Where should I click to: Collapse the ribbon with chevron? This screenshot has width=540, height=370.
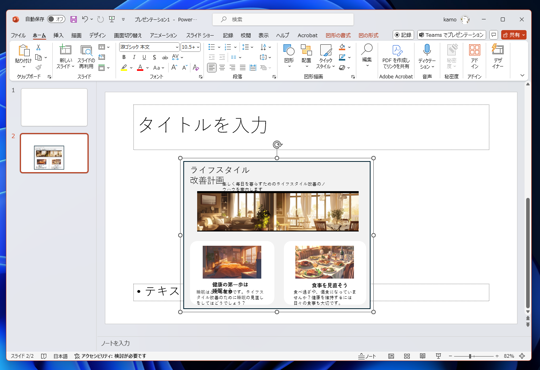click(x=522, y=75)
